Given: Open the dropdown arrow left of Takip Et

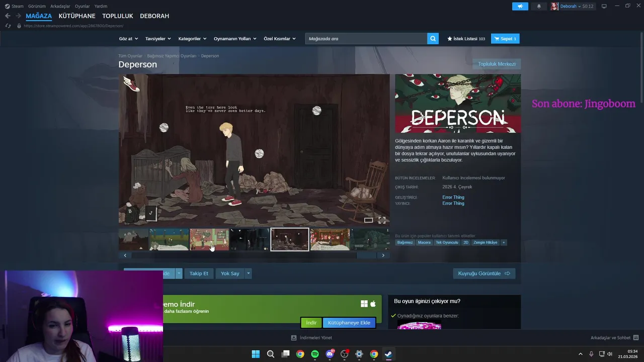Looking at the screenshot, I should [x=179, y=274].
